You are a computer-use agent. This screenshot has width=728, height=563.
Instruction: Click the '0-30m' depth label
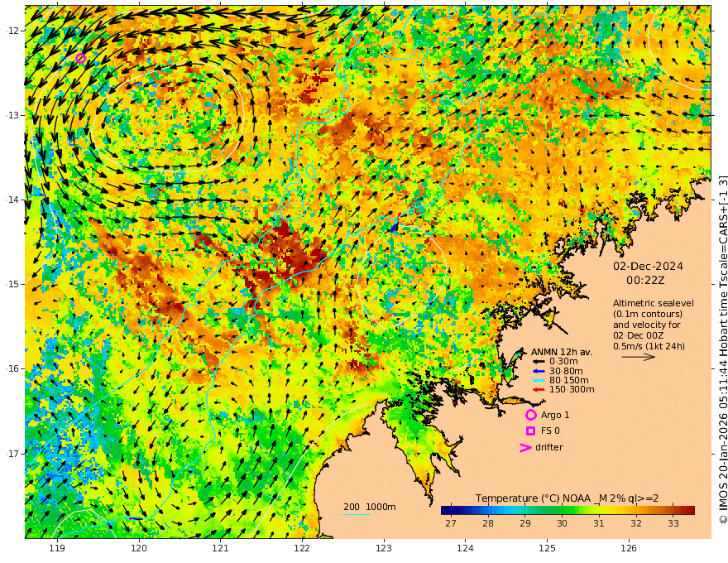[563, 361]
